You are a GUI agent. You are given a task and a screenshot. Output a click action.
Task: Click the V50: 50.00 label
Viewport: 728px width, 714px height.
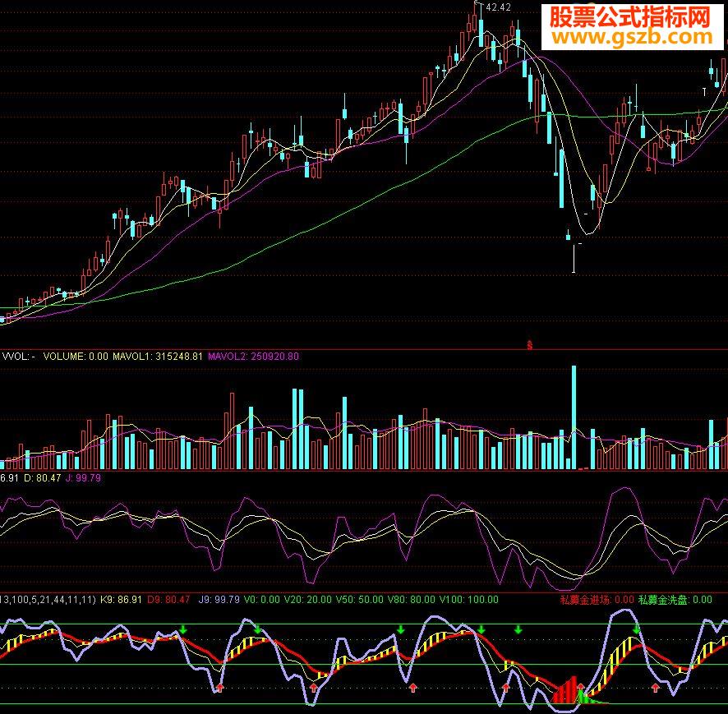pos(360,599)
